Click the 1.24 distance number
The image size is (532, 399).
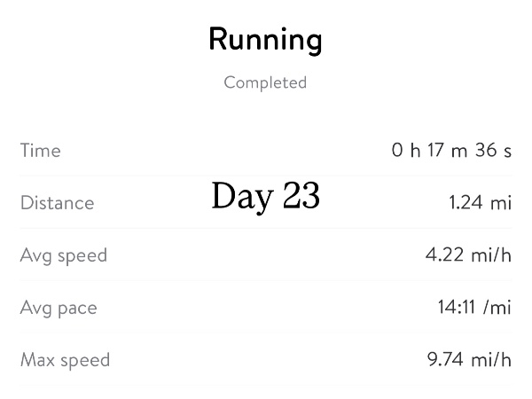tap(466, 203)
